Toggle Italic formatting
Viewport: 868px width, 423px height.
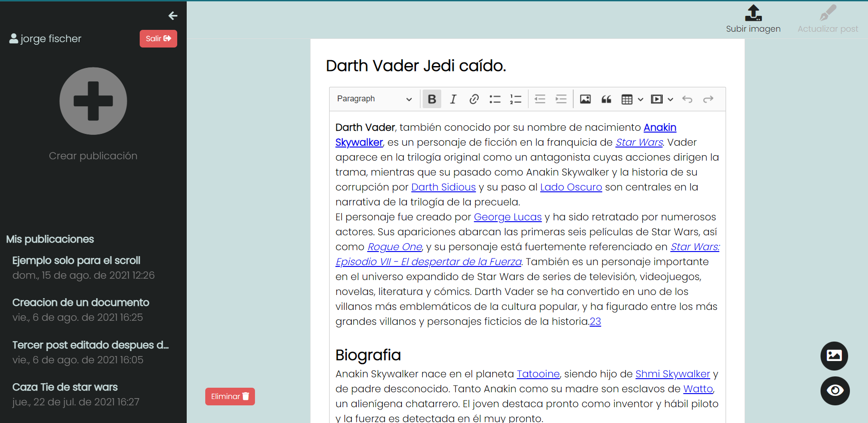(453, 99)
